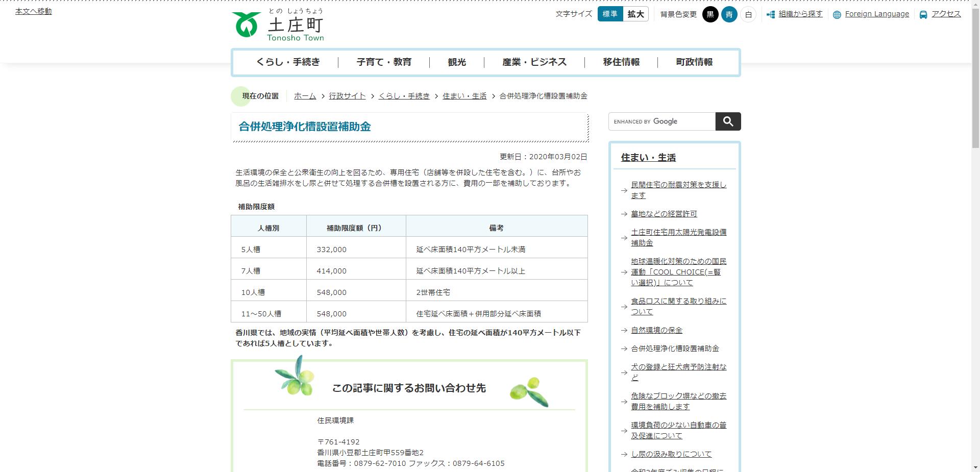Viewport: 980px width, 472px height.
Task: Click the arrow icon beside し尿の汲み取りについて
Action: pos(624,454)
